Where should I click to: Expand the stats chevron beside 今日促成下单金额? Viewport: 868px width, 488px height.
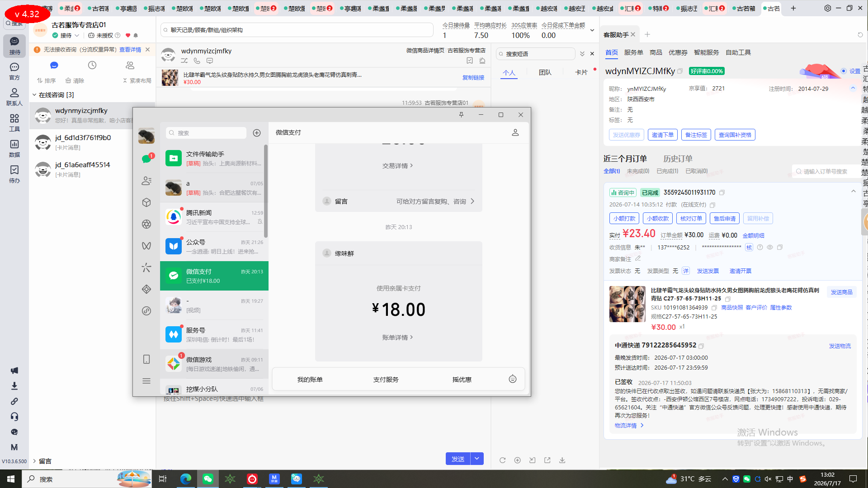pos(592,30)
